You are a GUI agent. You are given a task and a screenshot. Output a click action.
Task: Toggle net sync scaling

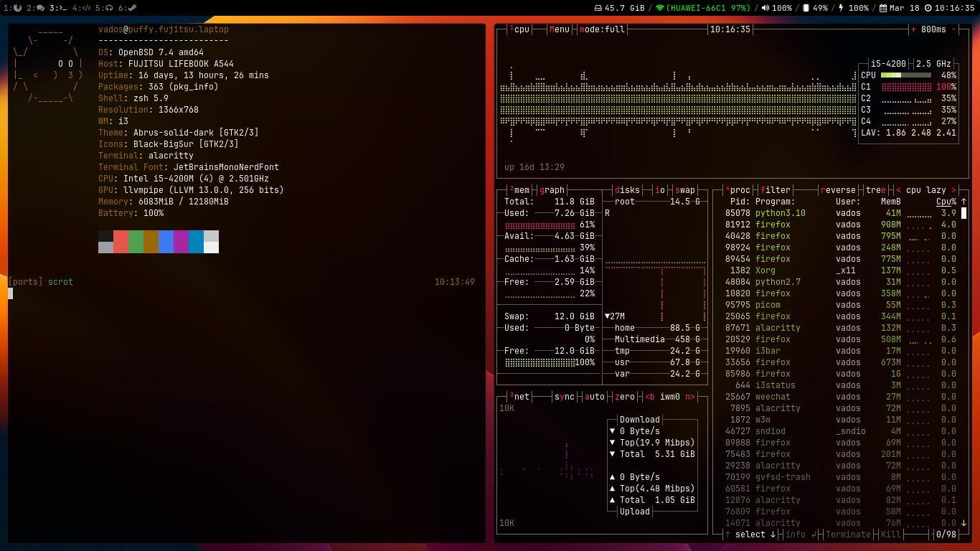click(565, 397)
